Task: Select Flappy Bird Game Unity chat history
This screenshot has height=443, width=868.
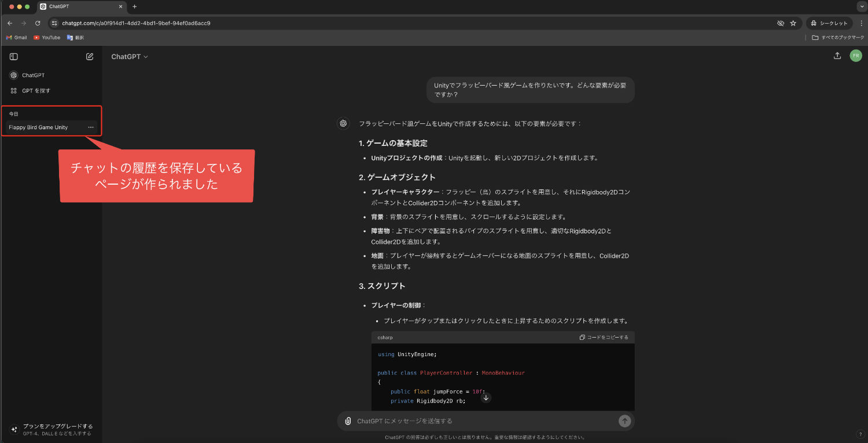Action: [51, 127]
